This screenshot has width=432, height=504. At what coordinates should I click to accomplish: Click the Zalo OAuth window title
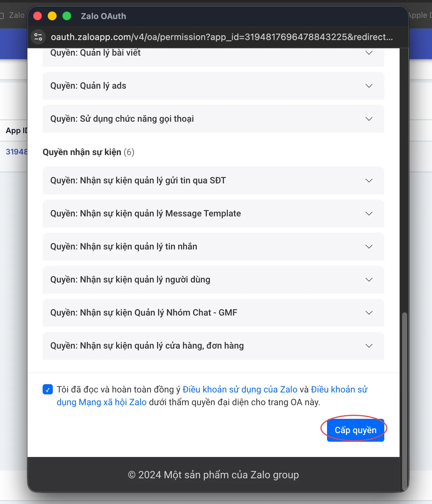coord(103,16)
